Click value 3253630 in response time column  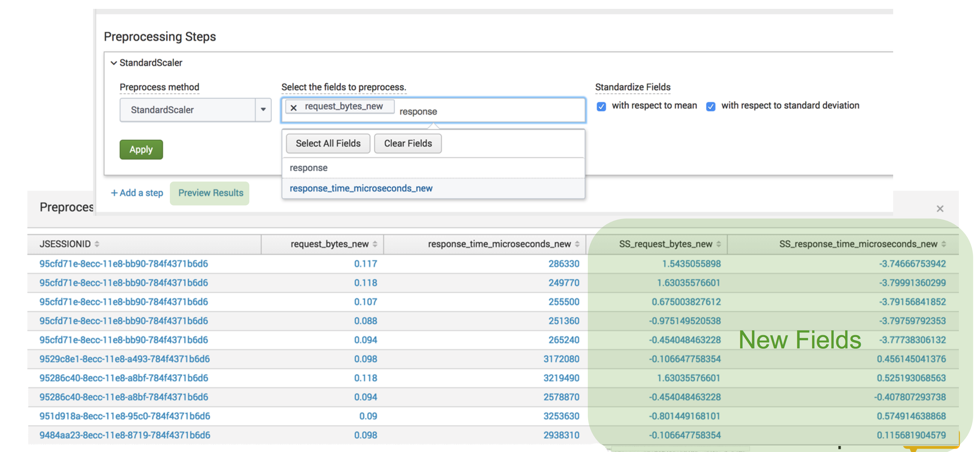pos(561,416)
